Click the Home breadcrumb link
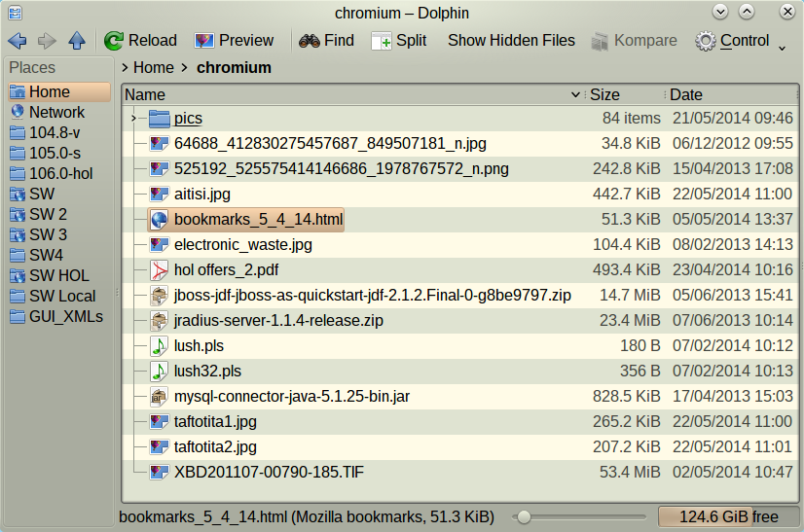804x532 pixels. (x=154, y=68)
